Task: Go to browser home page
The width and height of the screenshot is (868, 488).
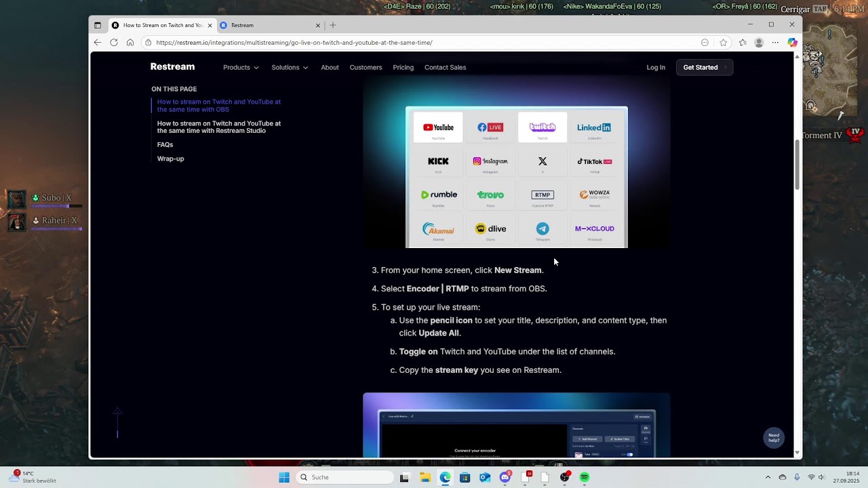Action: [130, 42]
